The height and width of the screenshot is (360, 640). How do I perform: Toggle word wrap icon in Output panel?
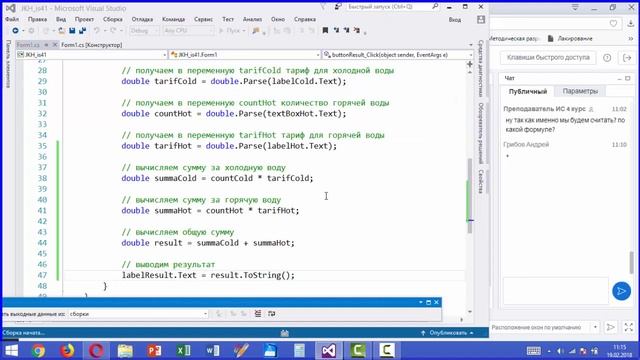271,313
